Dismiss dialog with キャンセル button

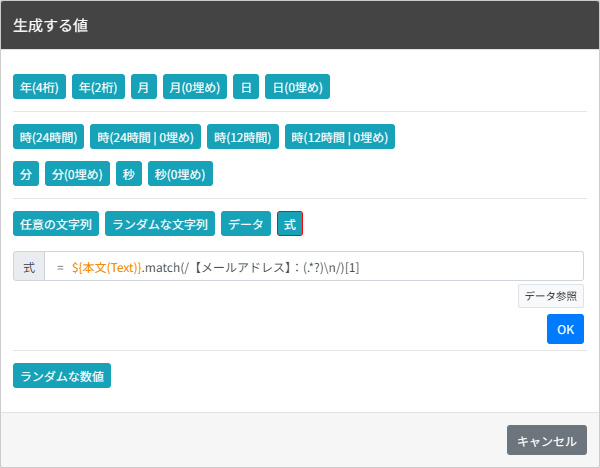point(547,440)
